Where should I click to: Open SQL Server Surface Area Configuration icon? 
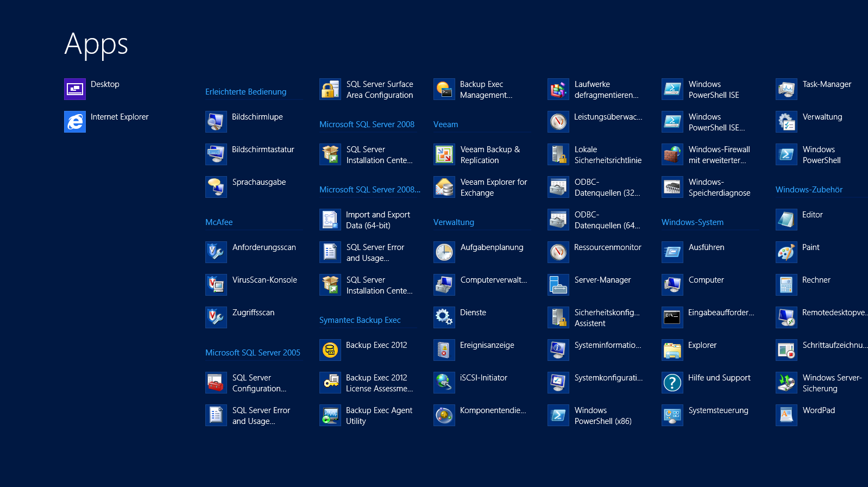(x=330, y=89)
